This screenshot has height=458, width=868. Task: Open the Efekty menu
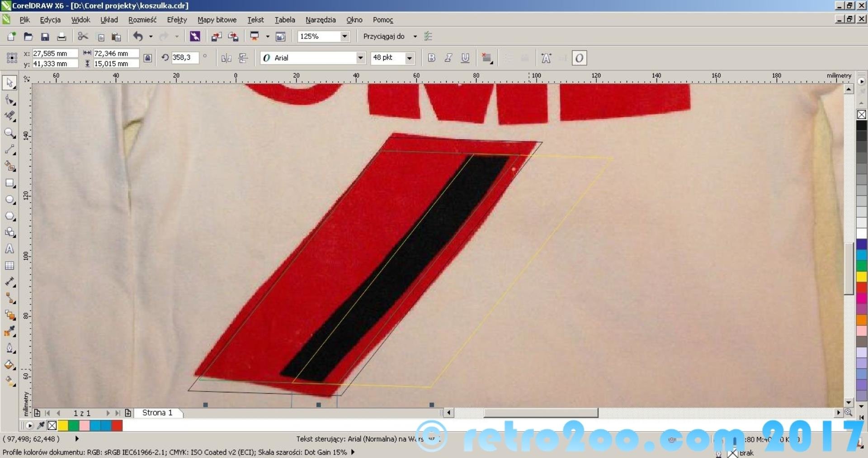coord(176,20)
